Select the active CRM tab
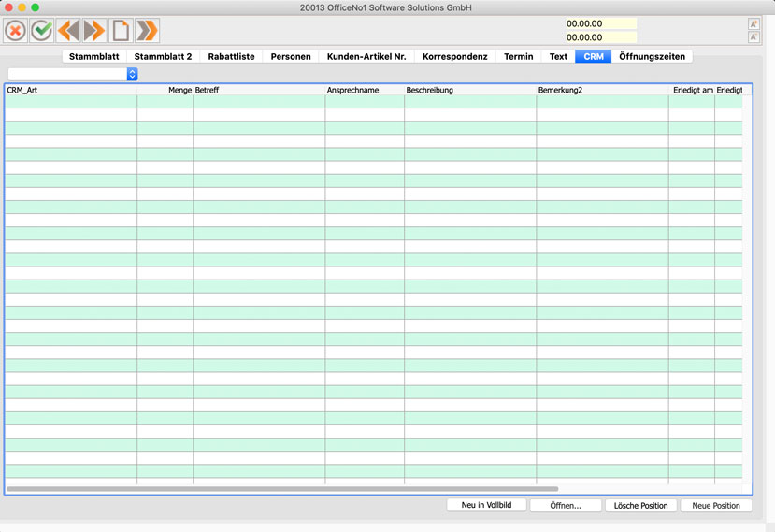Screen dimensions: 775x532 point(594,56)
